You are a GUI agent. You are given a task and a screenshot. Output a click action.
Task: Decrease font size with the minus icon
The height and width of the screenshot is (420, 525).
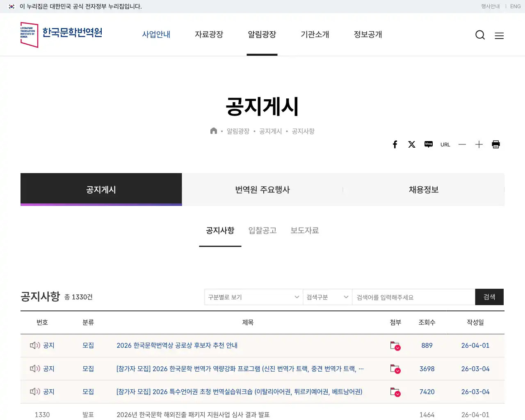[x=462, y=144]
